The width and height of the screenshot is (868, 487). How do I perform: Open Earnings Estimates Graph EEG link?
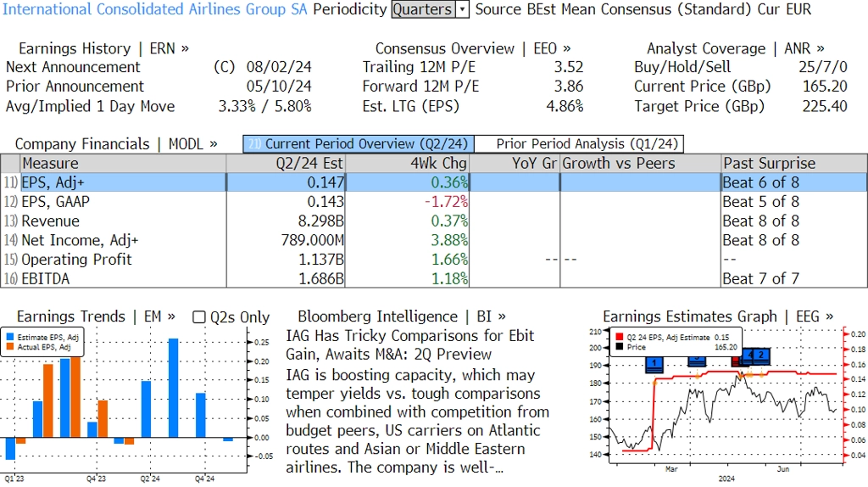coord(718,316)
